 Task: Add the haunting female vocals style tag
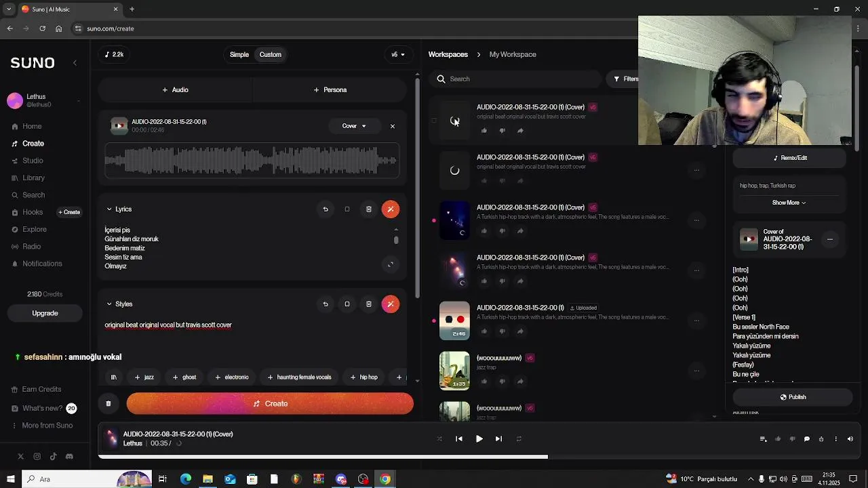[299, 377]
